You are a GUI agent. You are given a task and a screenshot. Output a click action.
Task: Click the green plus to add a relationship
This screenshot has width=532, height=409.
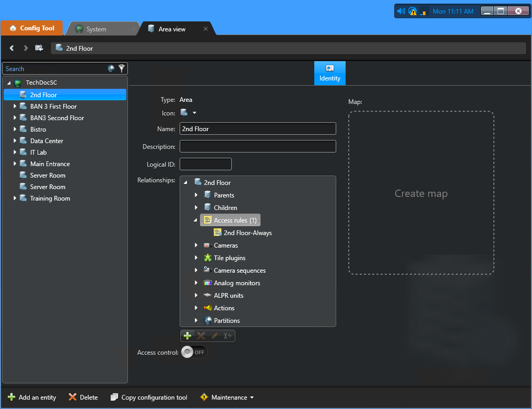(x=187, y=335)
